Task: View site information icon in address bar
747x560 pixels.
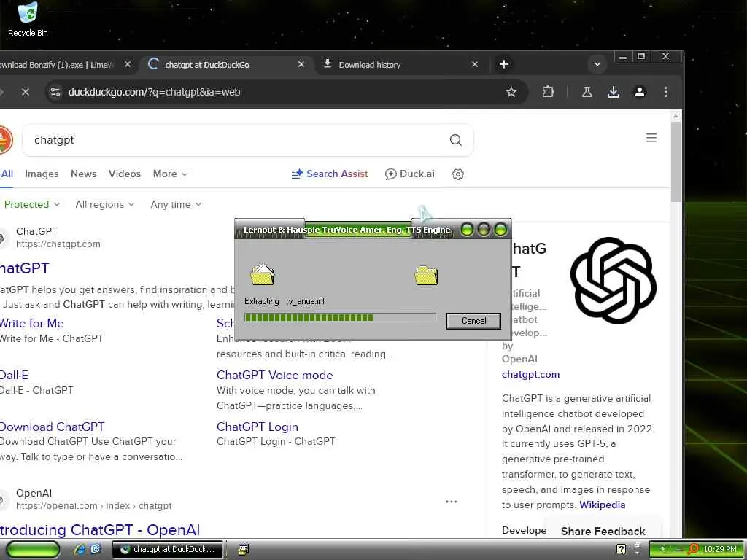Action: pos(55,92)
